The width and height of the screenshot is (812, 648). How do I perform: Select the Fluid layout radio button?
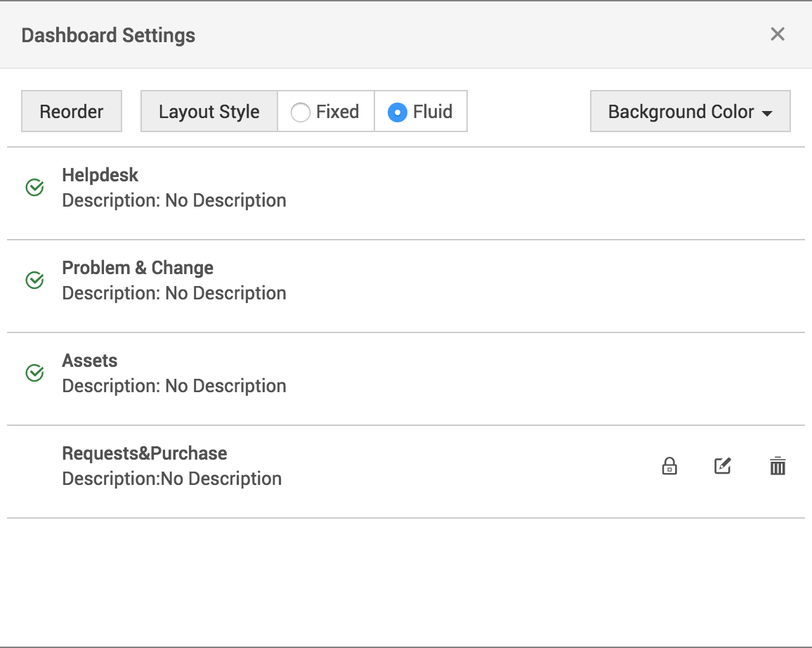tap(398, 112)
